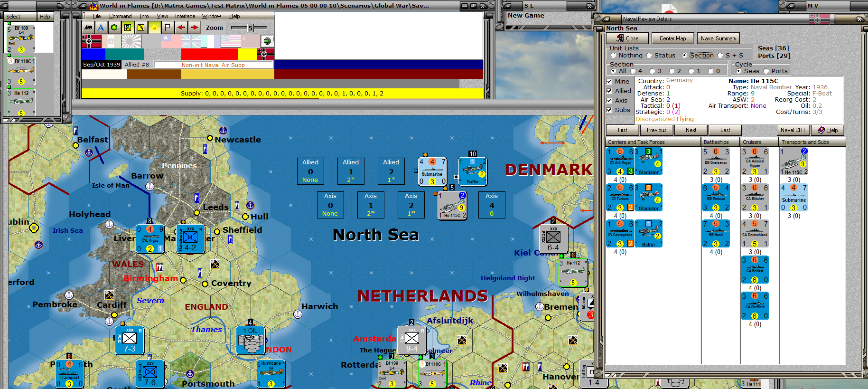
Task: Select the French tricolor flag
Action: click(211, 41)
